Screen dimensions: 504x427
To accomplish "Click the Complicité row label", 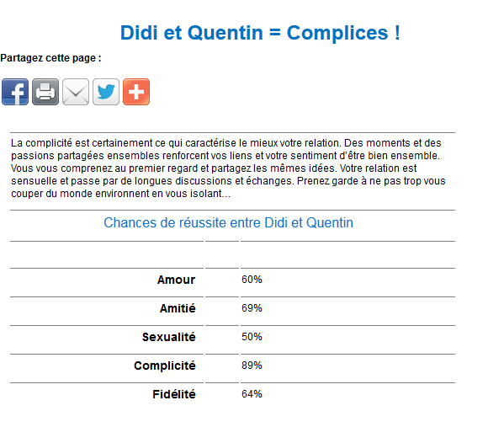I will coord(165,366).
